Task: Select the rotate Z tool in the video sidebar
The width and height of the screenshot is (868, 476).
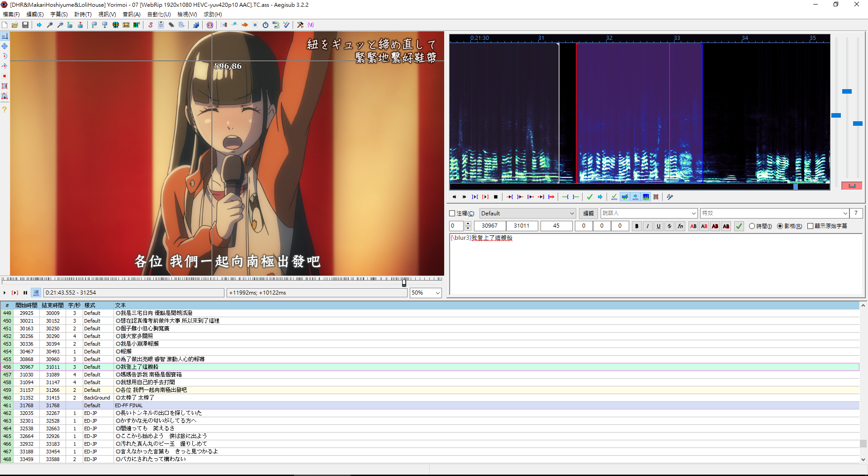Action: pos(5,56)
